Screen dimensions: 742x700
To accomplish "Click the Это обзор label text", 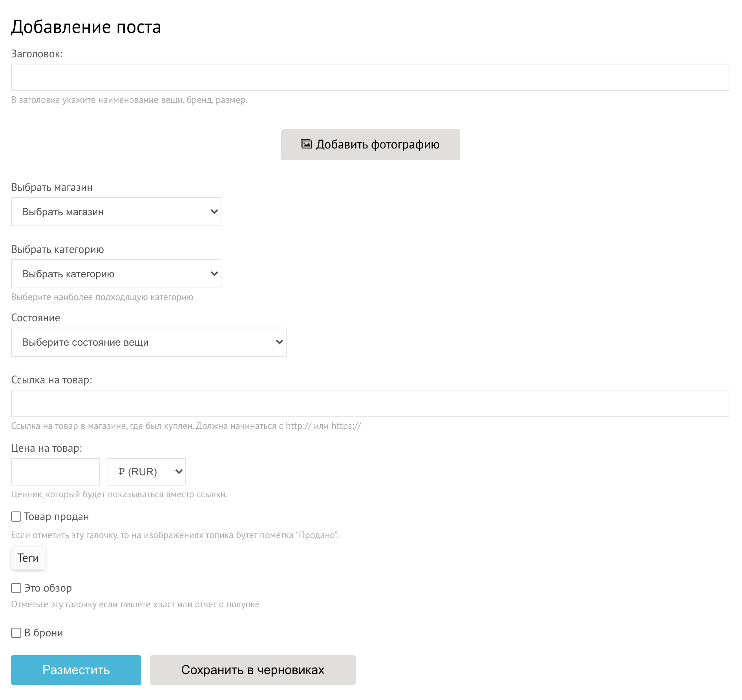I will (x=48, y=588).
